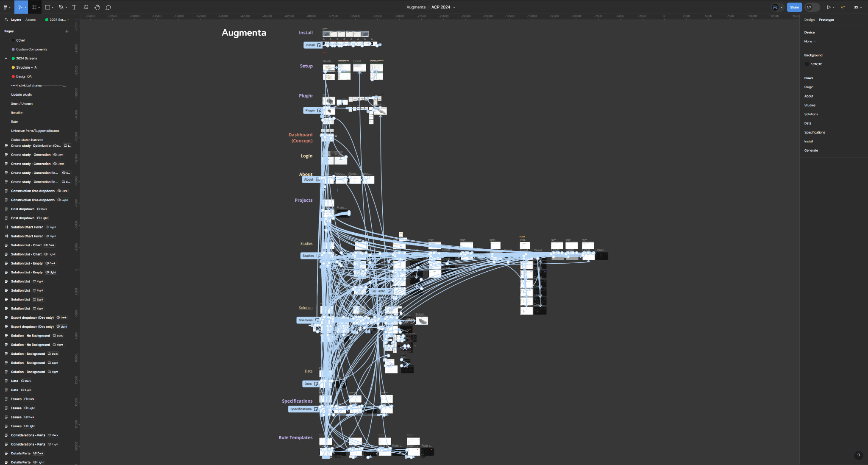Select the Frame tool
This screenshot has height=465, width=868.
(x=34, y=7)
